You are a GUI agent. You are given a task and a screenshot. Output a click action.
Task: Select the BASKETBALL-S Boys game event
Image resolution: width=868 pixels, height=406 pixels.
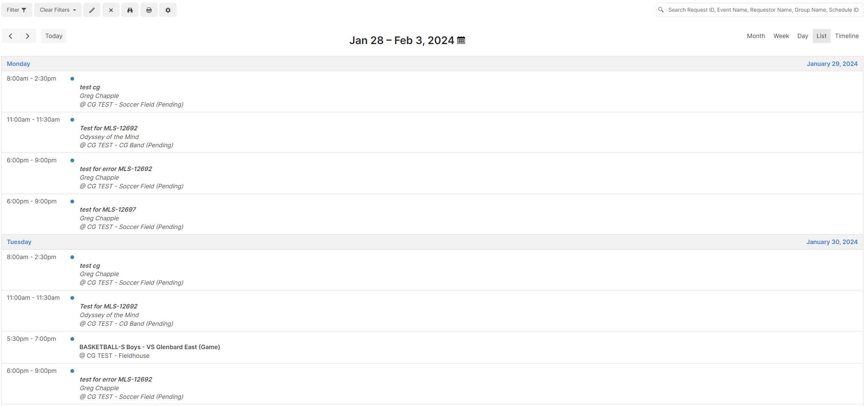tap(150, 347)
